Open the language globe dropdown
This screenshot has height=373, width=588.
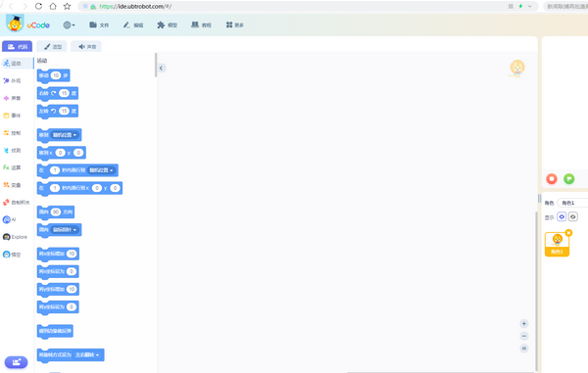click(69, 25)
